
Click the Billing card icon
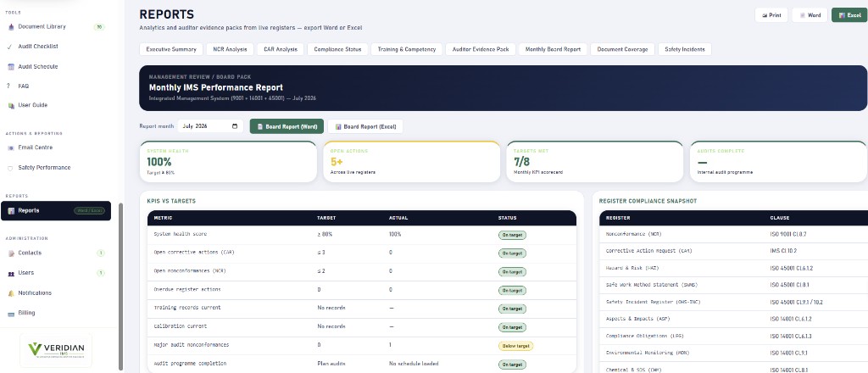pos(10,313)
